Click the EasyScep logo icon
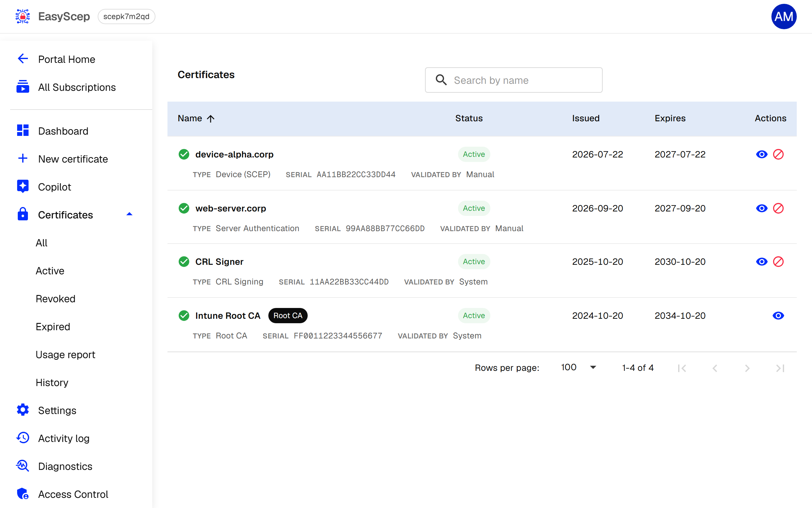The width and height of the screenshot is (812, 508). coord(23,16)
